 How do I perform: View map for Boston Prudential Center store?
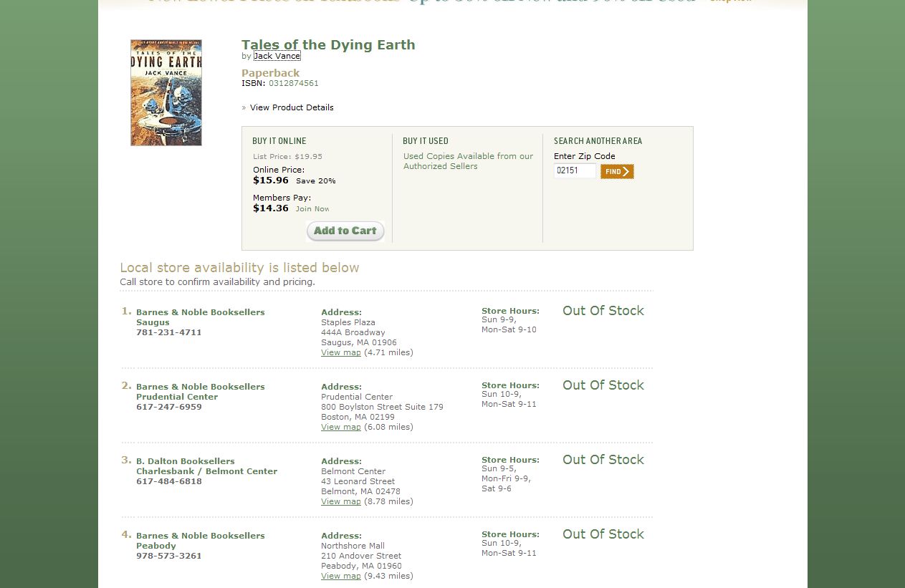341,427
